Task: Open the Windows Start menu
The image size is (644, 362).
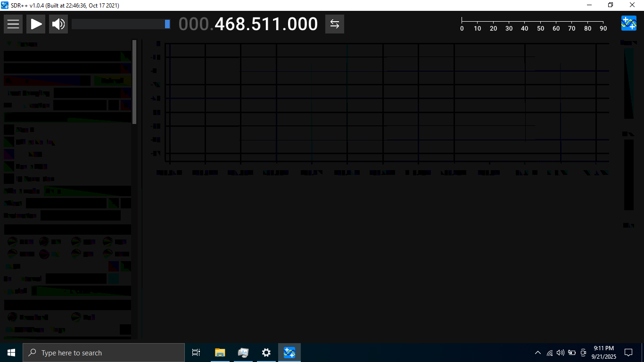Action: 11,353
